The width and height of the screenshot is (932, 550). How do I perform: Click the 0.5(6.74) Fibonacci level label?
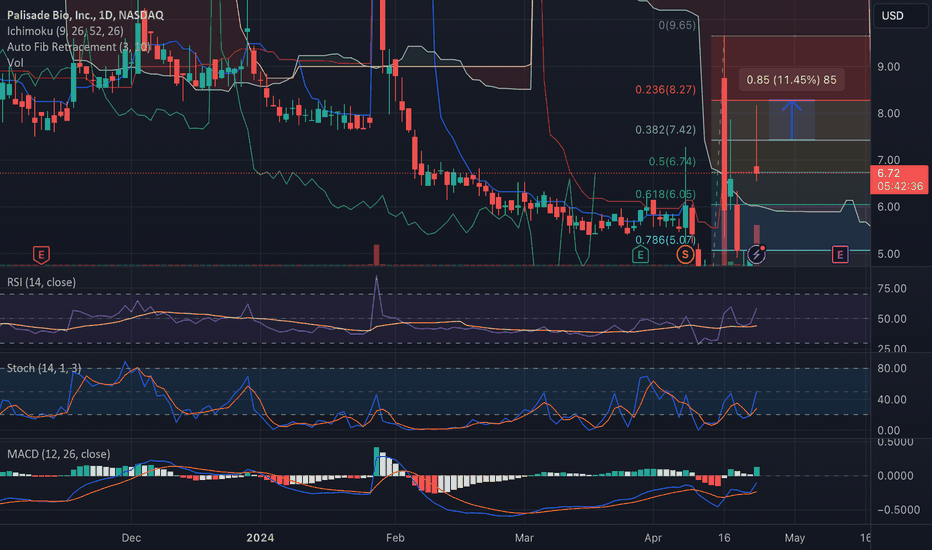[x=672, y=162]
